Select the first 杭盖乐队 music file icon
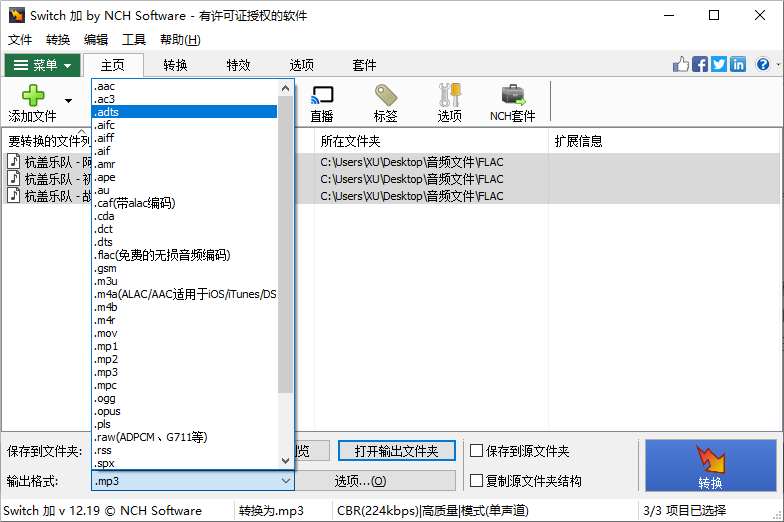The width and height of the screenshot is (784, 522). pyautogui.click(x=14, y=162)
